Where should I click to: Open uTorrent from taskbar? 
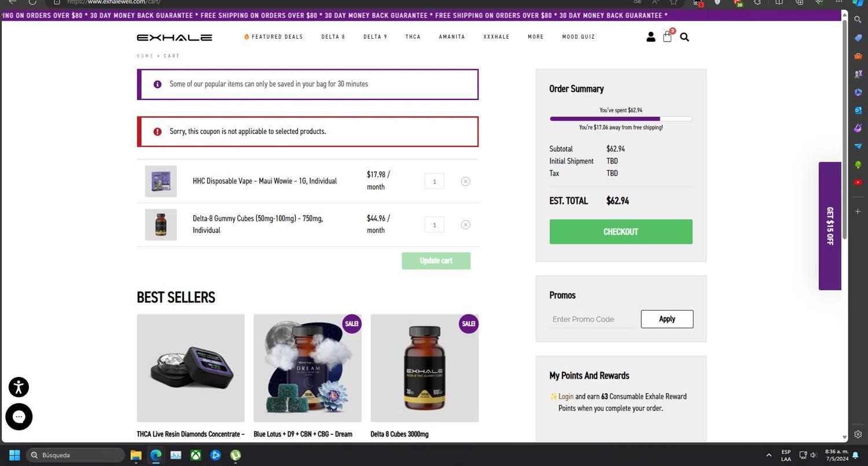pos(236,455)
